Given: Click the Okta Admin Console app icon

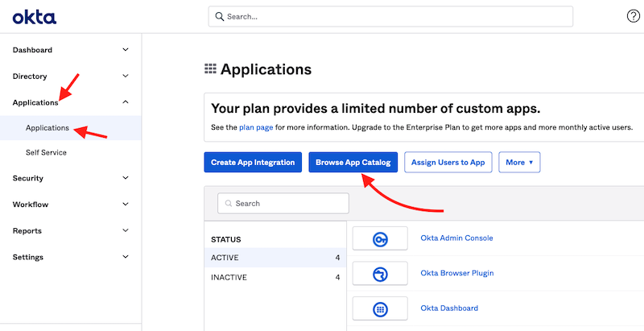Looking at the screenshot, I should (380, 238).
